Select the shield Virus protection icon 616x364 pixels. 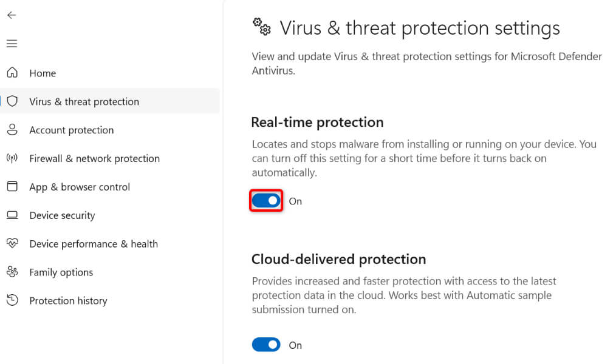pyautogui.click(x=12, y=101)
